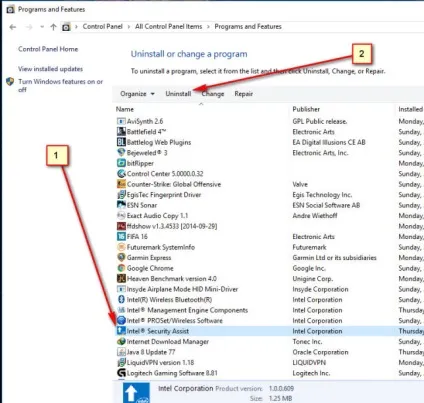The image size is (424, 403).
Task: Click the Counter-Strike: Global Offensive icon
Action: click(x=121, y=184)
